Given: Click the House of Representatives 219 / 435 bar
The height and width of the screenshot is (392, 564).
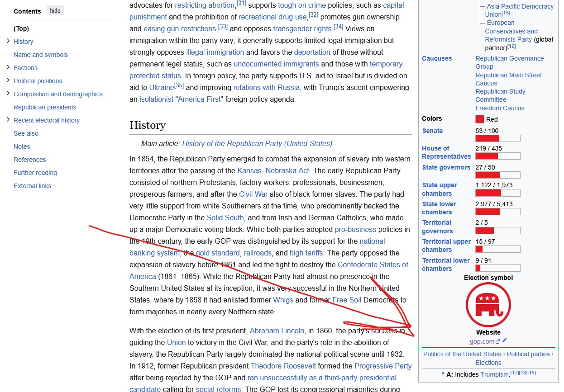Looking at the screenshot, I should pos(498,156).
